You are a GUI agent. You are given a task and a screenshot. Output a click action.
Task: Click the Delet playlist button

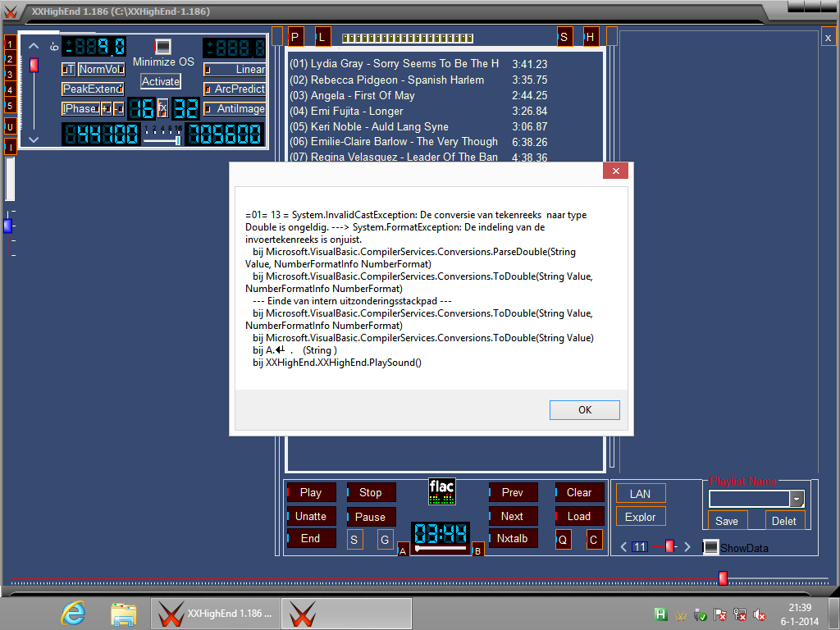(785, 521)
